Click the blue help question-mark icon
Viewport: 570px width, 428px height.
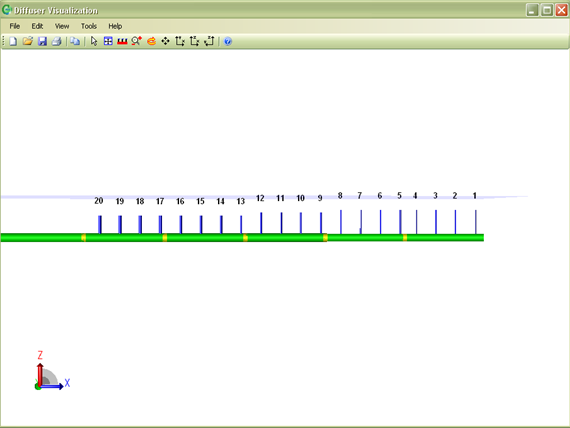[228, 41]
